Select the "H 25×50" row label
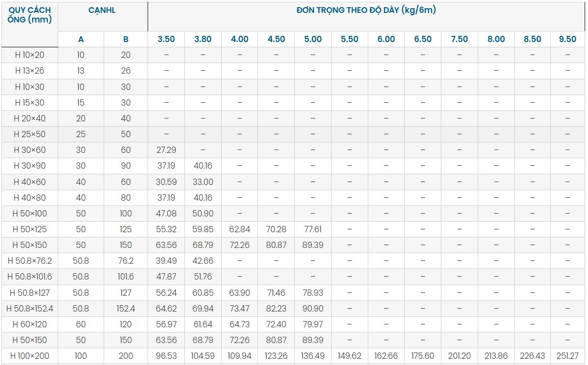The image size is (588, 365). (x=30, y=134)
